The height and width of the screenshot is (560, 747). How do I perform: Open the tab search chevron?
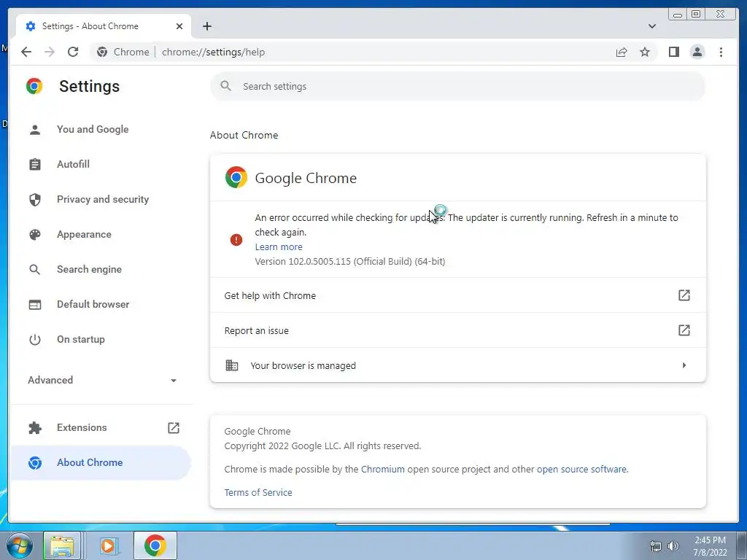click(x=651, y=26)
